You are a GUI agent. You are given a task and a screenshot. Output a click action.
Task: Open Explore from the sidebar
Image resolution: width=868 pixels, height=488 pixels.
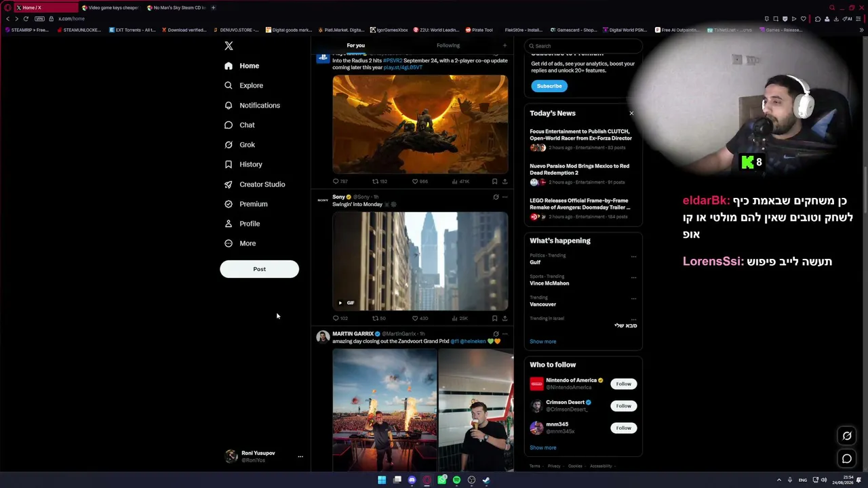[243, 85]
